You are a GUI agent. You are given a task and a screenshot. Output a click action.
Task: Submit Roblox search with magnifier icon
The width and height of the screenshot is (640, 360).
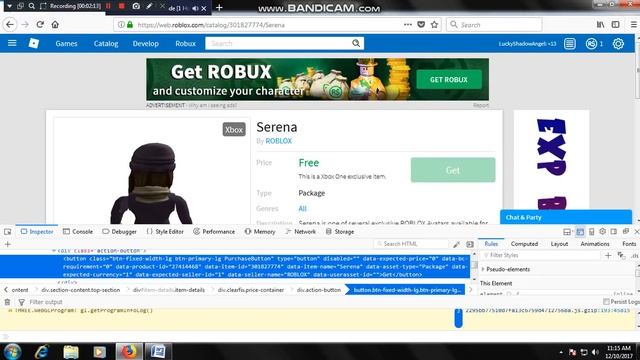(356, 43)
